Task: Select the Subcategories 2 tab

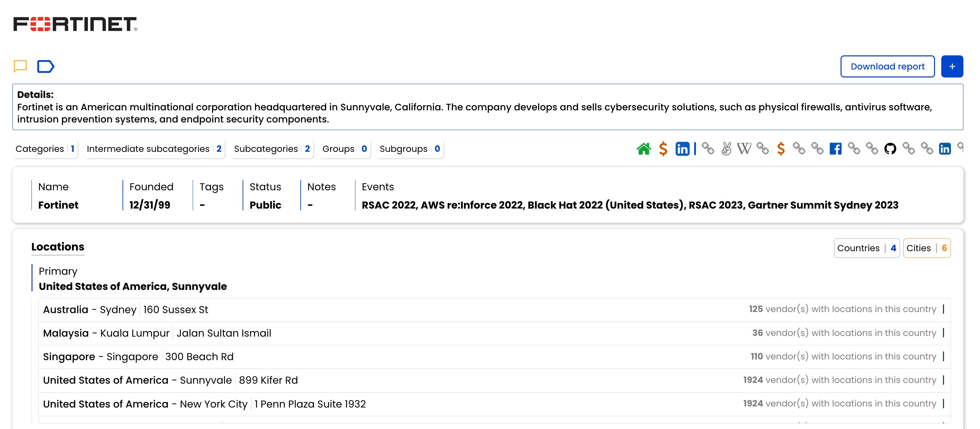Action: tap(272, 149)
